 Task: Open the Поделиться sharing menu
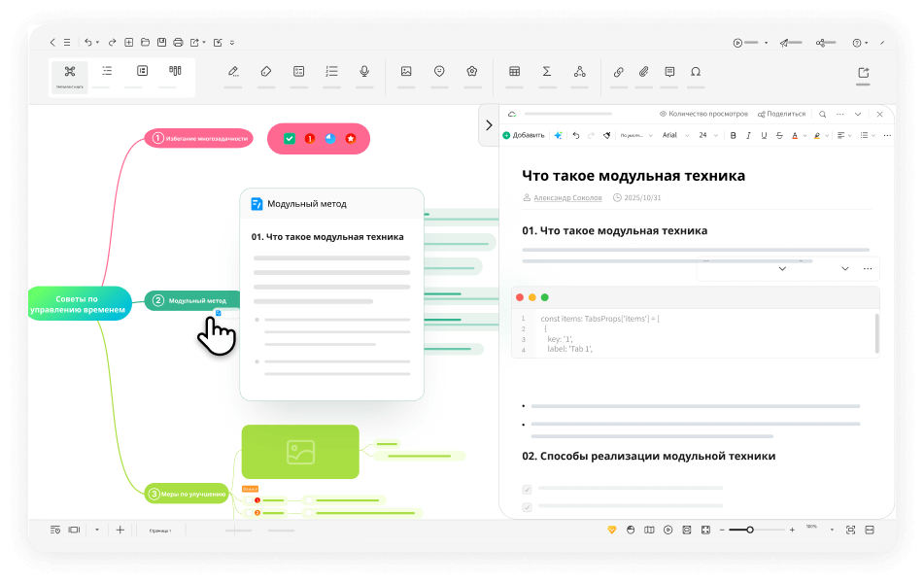pos(783,114)
